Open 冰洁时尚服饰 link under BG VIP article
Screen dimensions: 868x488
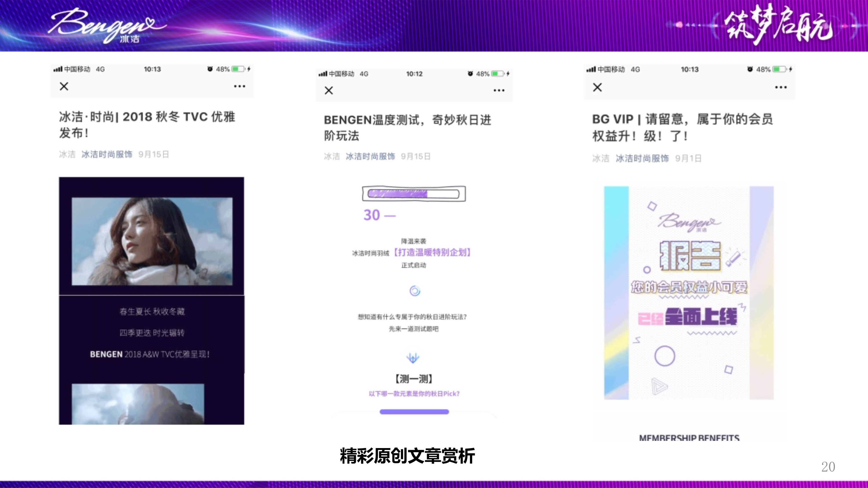point(642,158)
